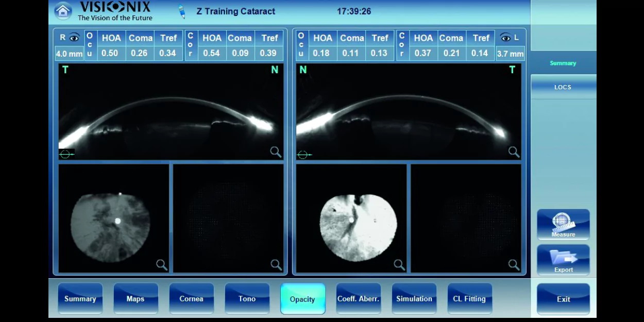Click the Home icon in header

point(63,11)
